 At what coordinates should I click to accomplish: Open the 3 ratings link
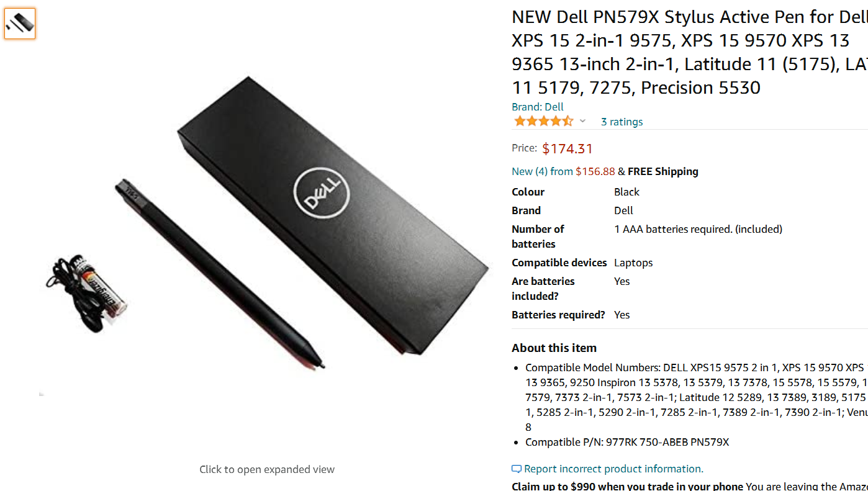point(622,122)
